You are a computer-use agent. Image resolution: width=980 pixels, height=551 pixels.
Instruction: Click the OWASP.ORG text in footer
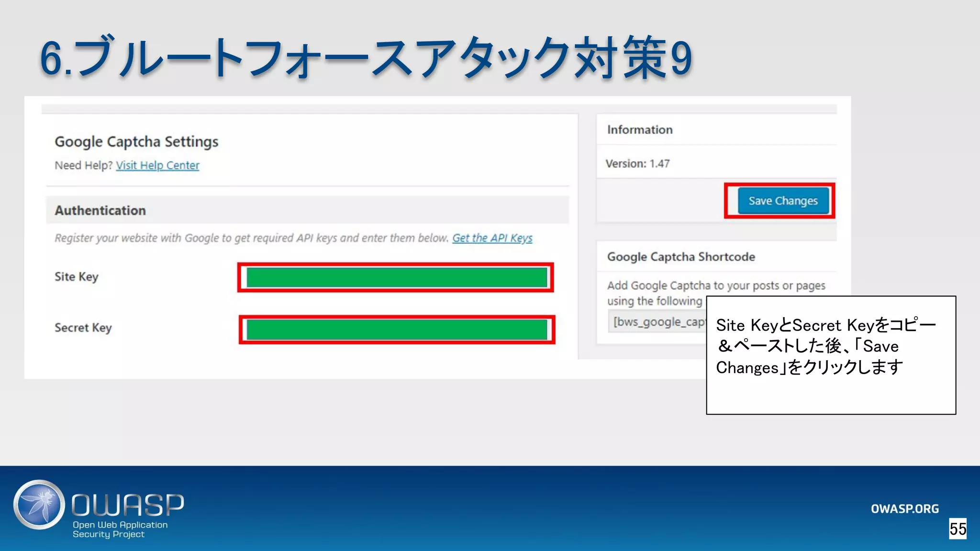(x=905, y=509)
